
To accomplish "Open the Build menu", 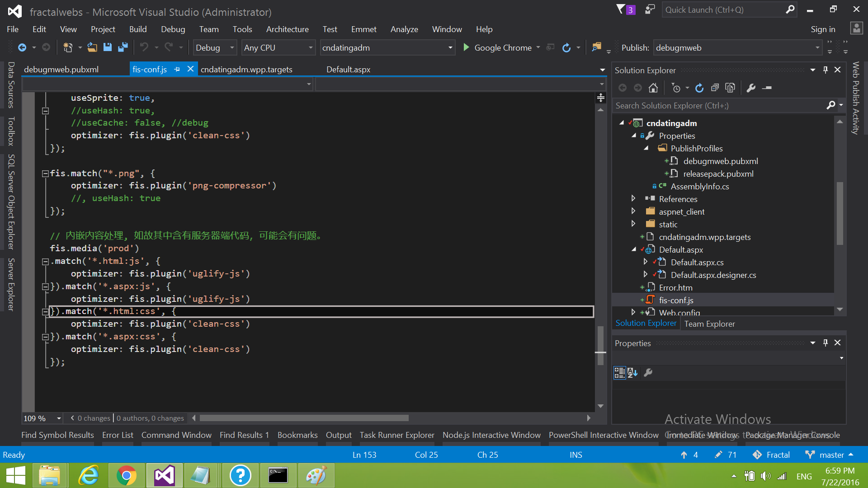I will [138, 29].
